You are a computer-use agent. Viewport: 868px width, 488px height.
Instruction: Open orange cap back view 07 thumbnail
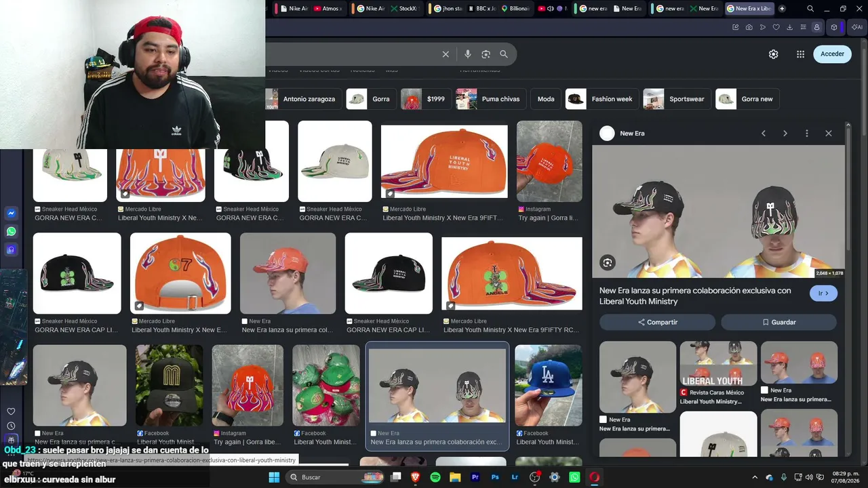[180, 273]
